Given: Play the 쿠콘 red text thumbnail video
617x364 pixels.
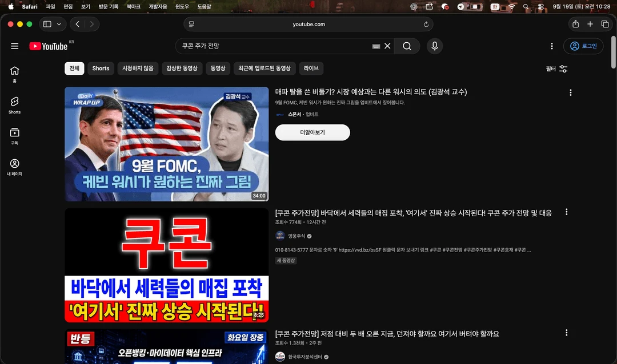Looking at the screenshot, I should 166,265.
